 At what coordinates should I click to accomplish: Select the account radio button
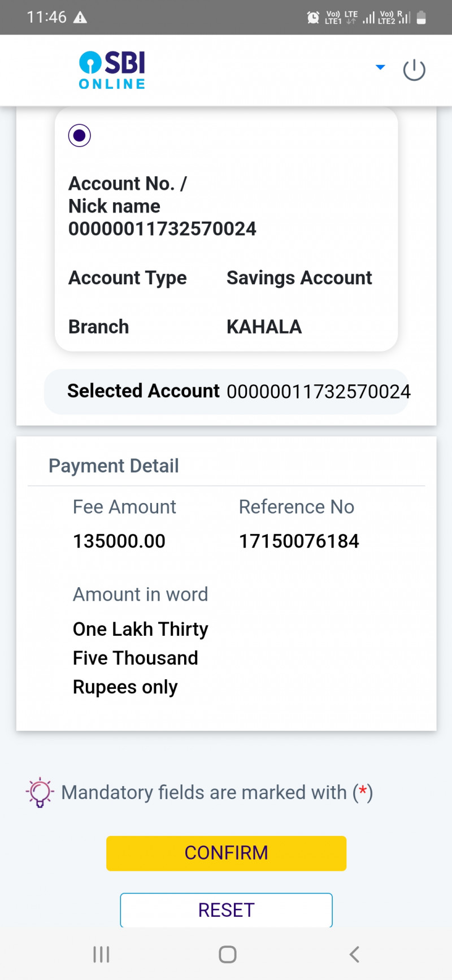coord(80,136)
